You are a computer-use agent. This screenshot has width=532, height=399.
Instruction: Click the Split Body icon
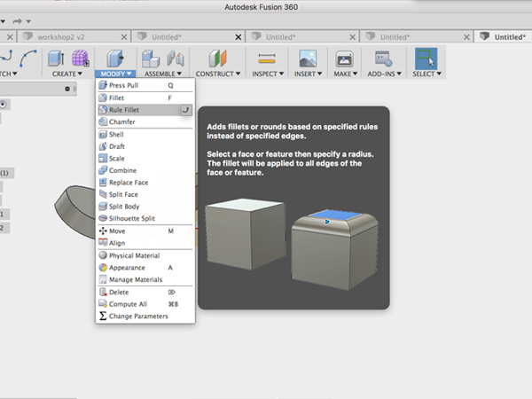[103, 207]
